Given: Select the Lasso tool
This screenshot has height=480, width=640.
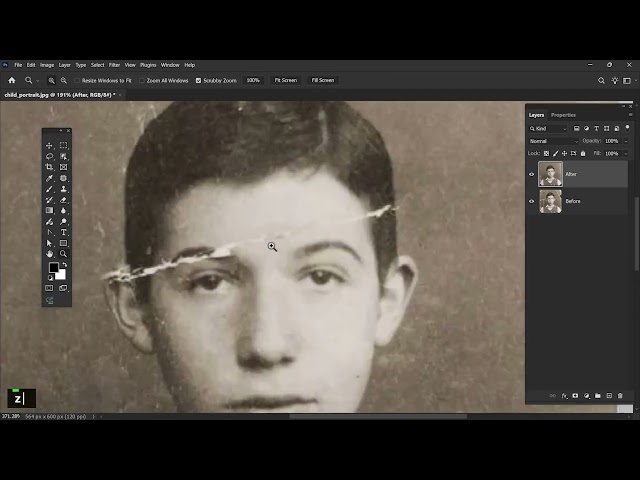Looking at the screenshot, I should (49, 156).
